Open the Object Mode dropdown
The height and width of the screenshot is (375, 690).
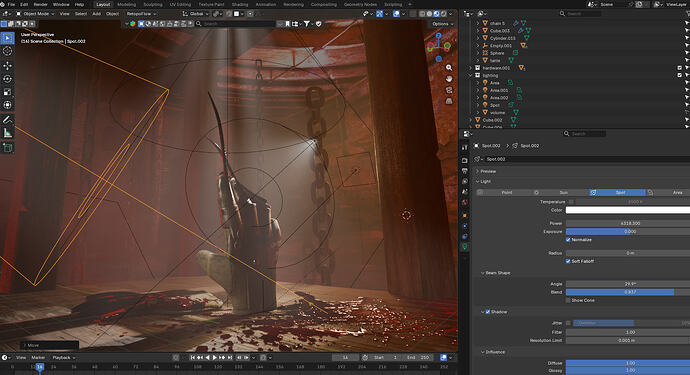tap(35, 14)
